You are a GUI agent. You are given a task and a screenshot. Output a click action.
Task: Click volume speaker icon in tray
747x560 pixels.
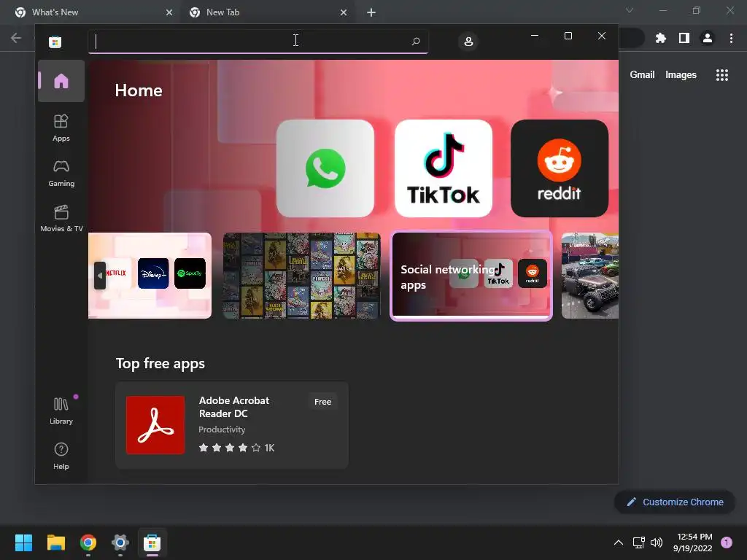(657, 542)
